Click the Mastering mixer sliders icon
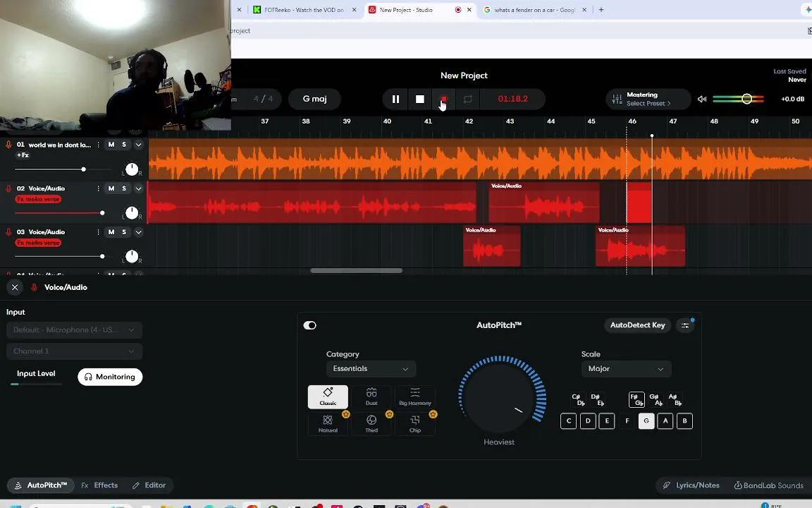This screenshot has height=508, width=812. pyautogui.click(x=617, y=99)
